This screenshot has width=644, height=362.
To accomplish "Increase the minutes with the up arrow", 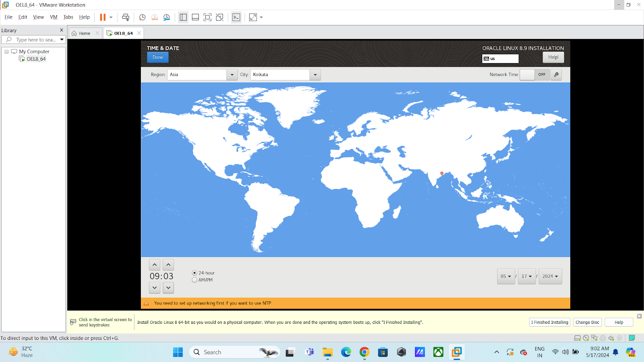I will pyautogui.click(x=168, y=265).
